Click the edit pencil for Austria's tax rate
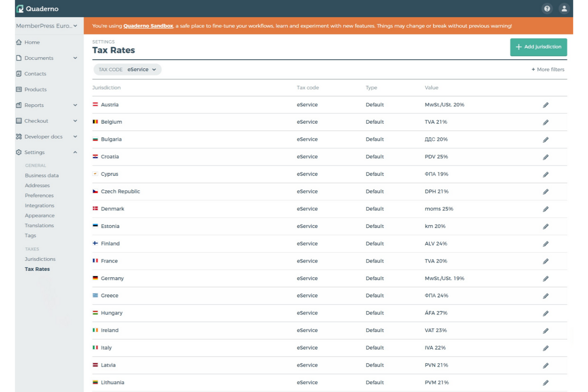This screenshot has width=588, height=392. click(545, 104)
